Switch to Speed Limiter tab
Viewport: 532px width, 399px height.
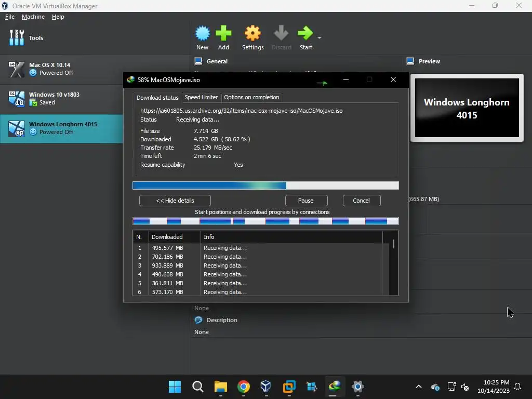tap(201, 97)
